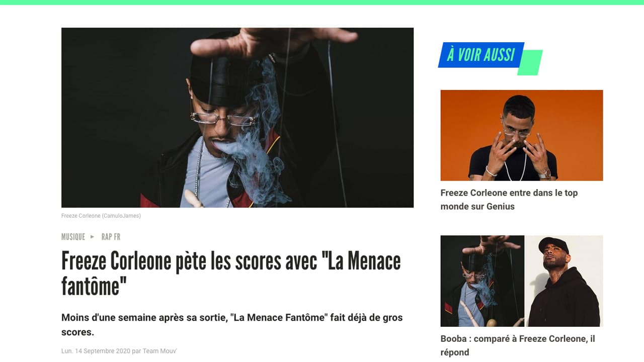The width and height of the screenshot is (644, 362).
Task: Click the photo credit Freeze Corleone (CamuloJames)
Action: [101, 216]
